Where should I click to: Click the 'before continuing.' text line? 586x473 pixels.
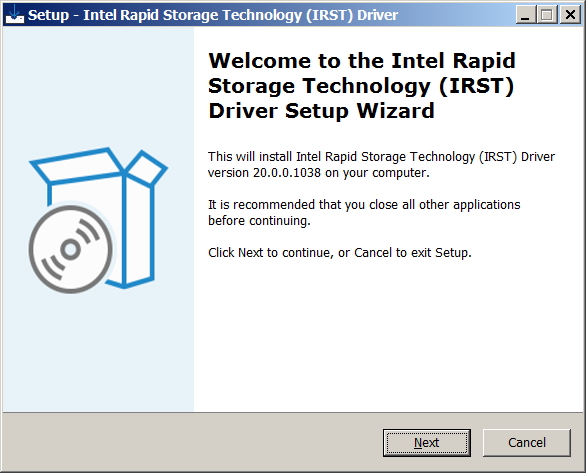(x=259, y=221)
